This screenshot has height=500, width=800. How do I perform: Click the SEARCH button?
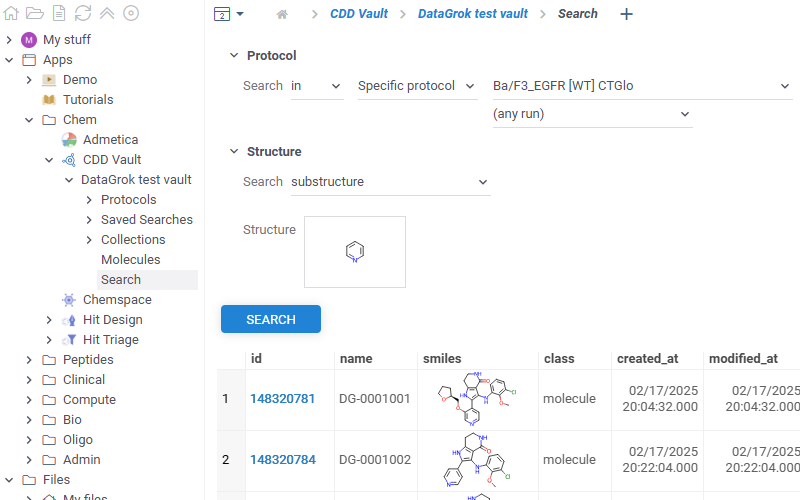[x=270, y=319]
